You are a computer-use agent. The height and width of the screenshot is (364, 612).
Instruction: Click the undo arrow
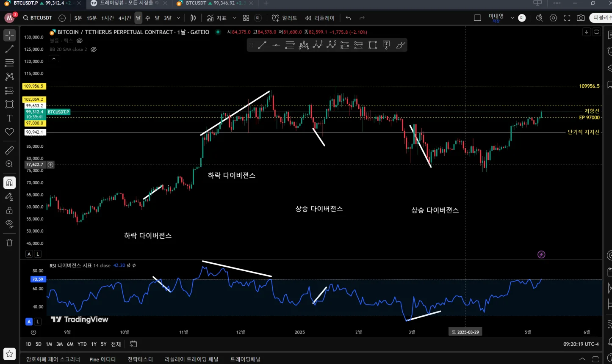tap(348, 18)
